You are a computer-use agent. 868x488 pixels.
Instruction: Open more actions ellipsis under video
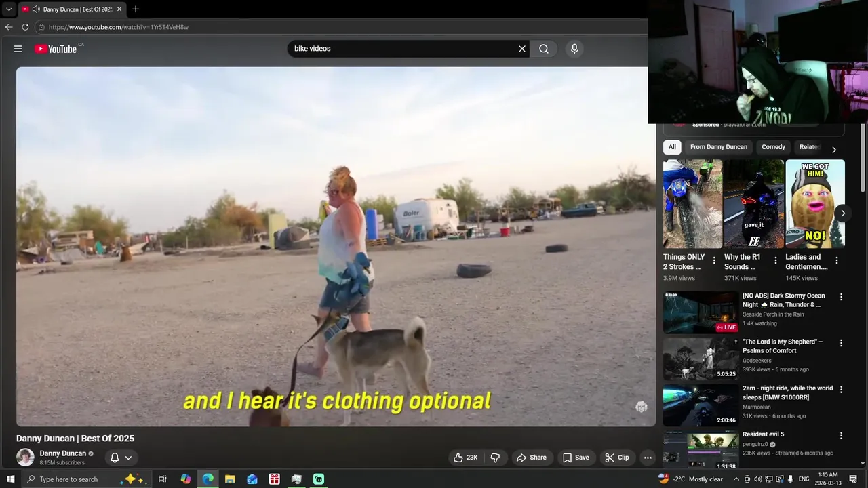[x=648, y=457]
